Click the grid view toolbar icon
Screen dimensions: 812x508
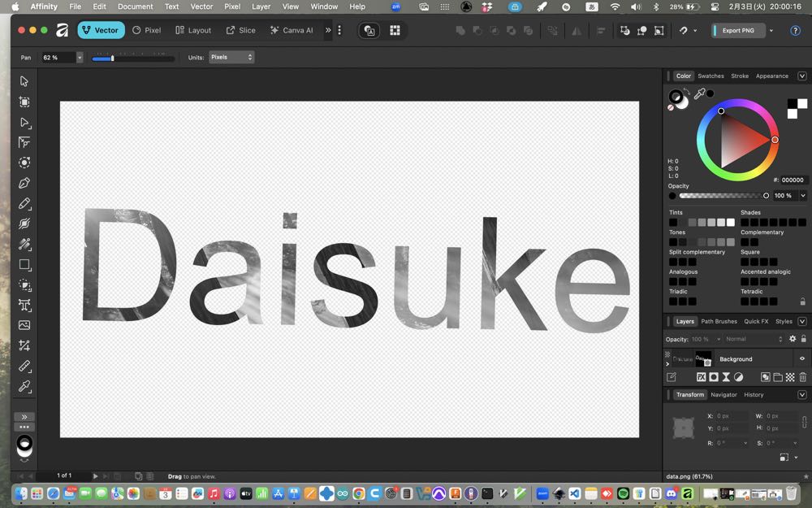395,31
